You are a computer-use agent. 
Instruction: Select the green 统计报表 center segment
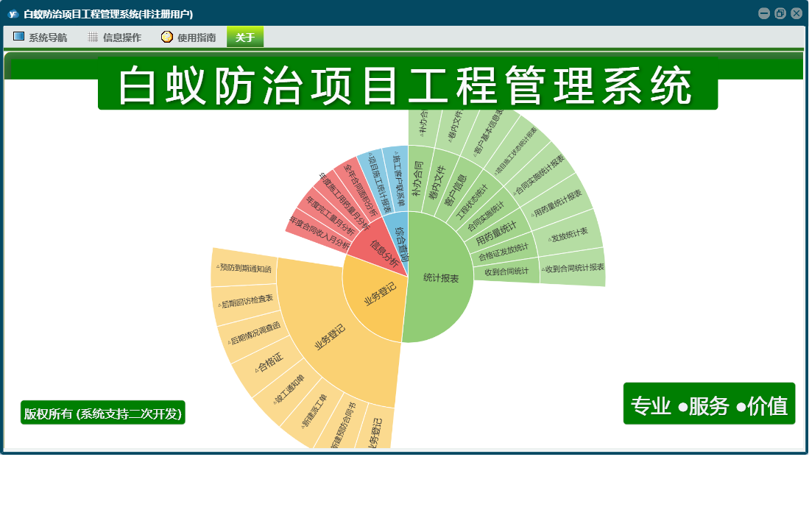pos(441,278)
